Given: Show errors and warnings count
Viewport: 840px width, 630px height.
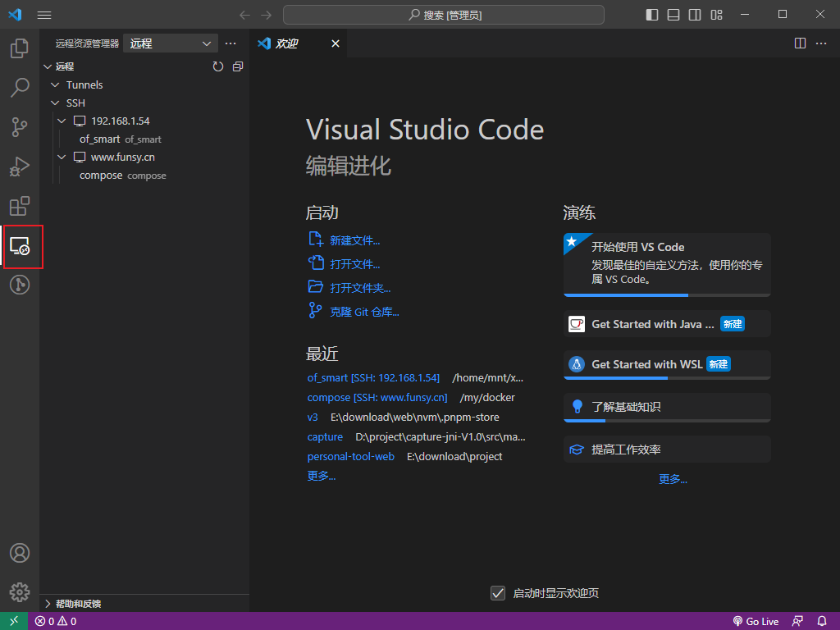Looking at the screenshot, I should tap(56, 622).
